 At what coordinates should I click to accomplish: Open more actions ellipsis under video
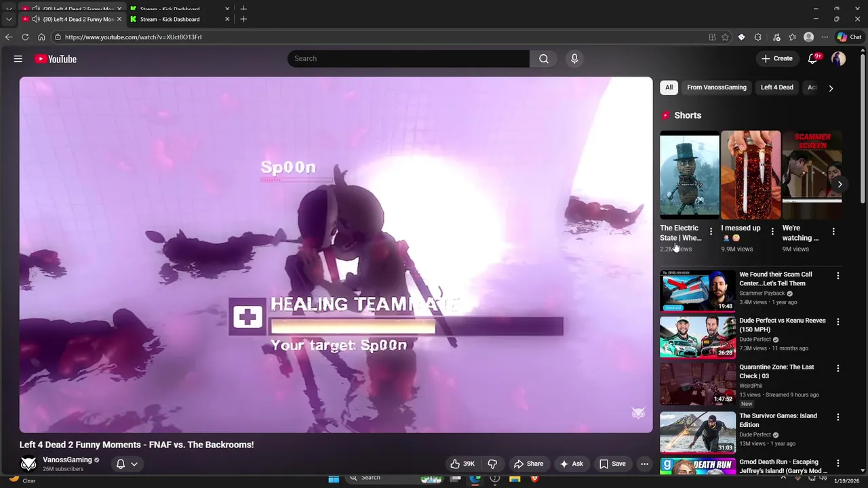(644, 464)
